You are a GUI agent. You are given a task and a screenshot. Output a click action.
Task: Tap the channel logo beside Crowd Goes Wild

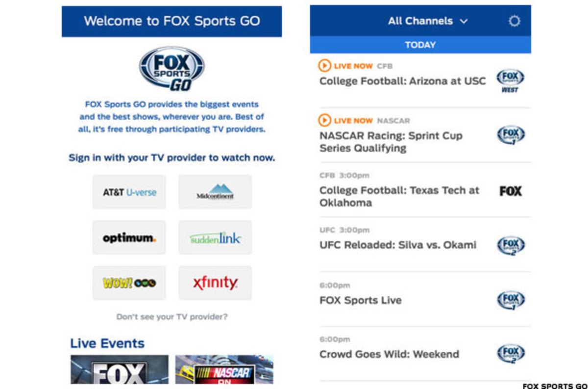(x=510, y=354)
